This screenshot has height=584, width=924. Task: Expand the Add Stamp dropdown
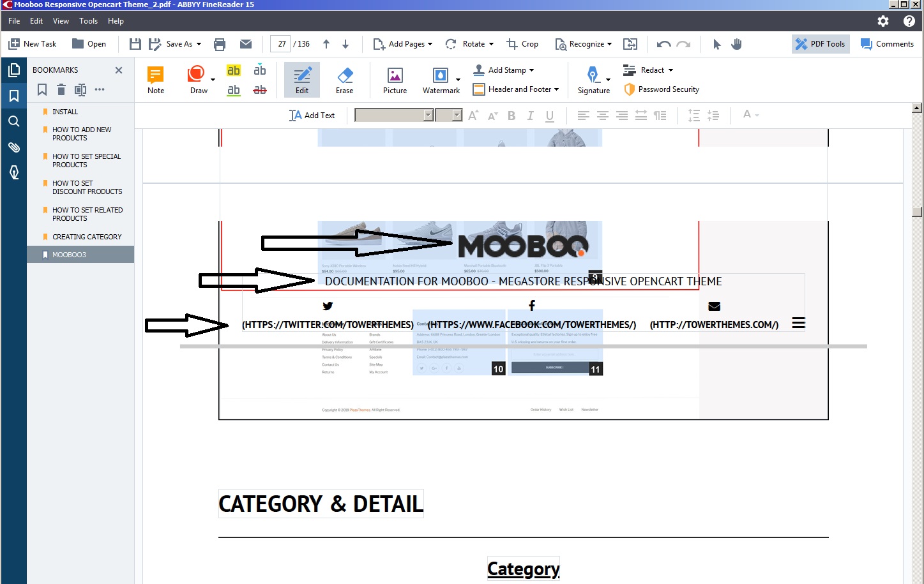531,70
